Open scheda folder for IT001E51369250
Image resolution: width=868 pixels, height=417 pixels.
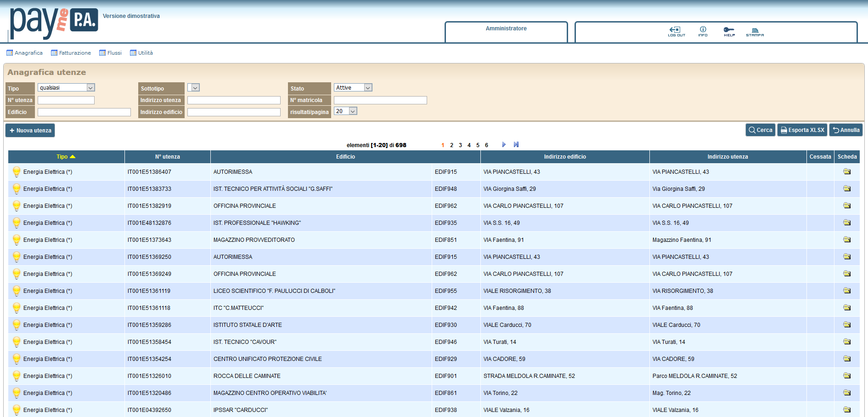pyautogui.click(x=847, y=257)
